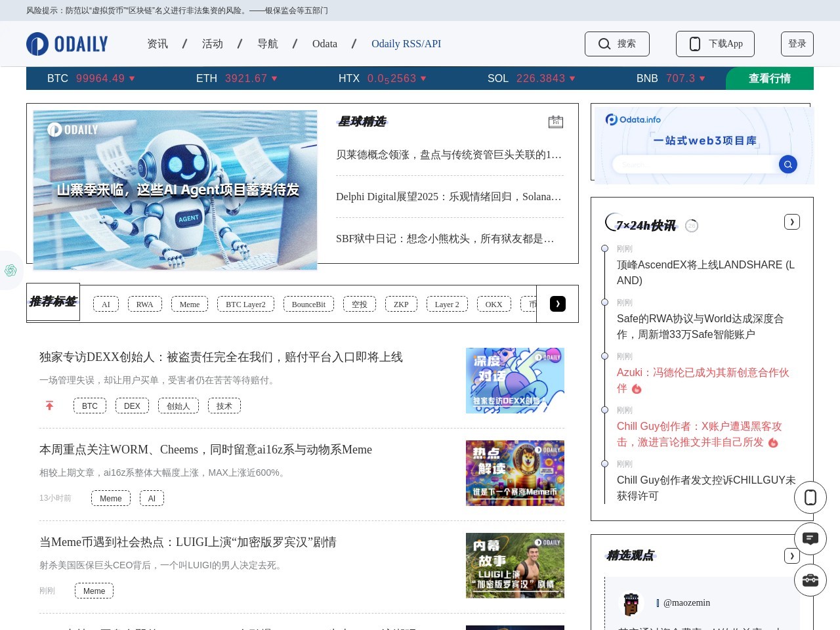Select the AI recommended tag

106,304
